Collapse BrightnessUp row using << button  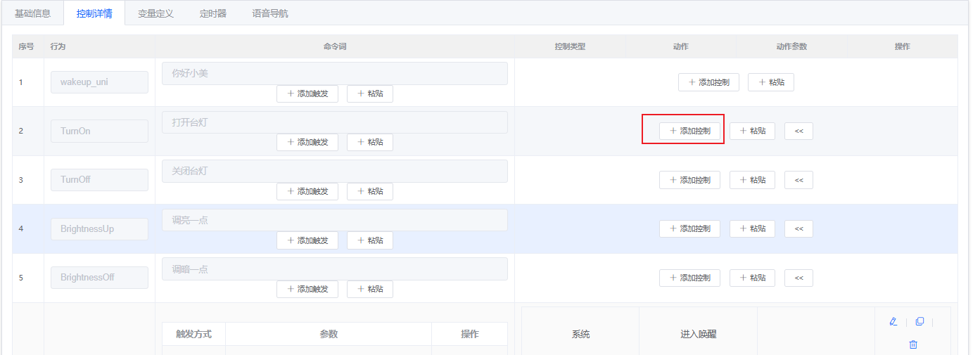click(x=798, y=228)
